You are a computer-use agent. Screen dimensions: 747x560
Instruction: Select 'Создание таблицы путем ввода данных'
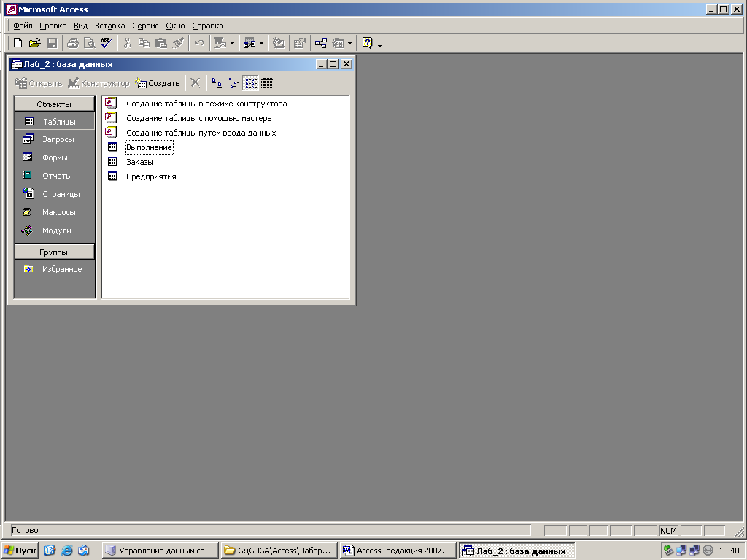tap(201, 133)
